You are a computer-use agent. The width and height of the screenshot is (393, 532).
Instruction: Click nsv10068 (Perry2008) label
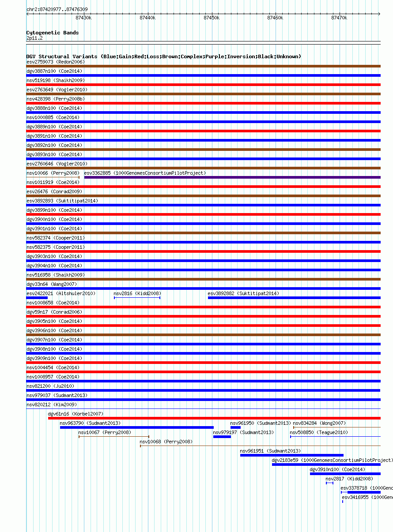click(x=166, y=442)
